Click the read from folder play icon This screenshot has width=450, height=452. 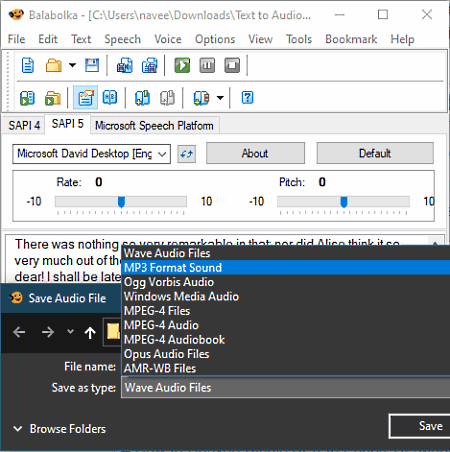click(x=53, y=98)
